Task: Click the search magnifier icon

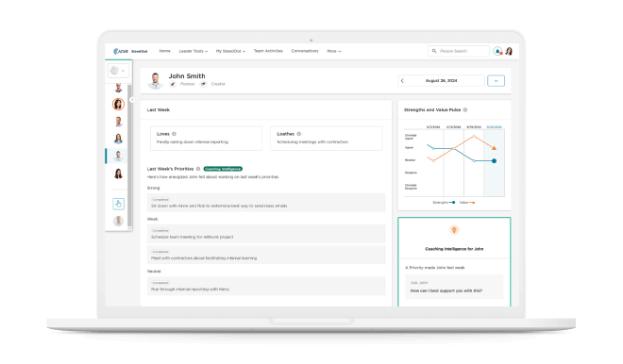Action: click(434, 51)
